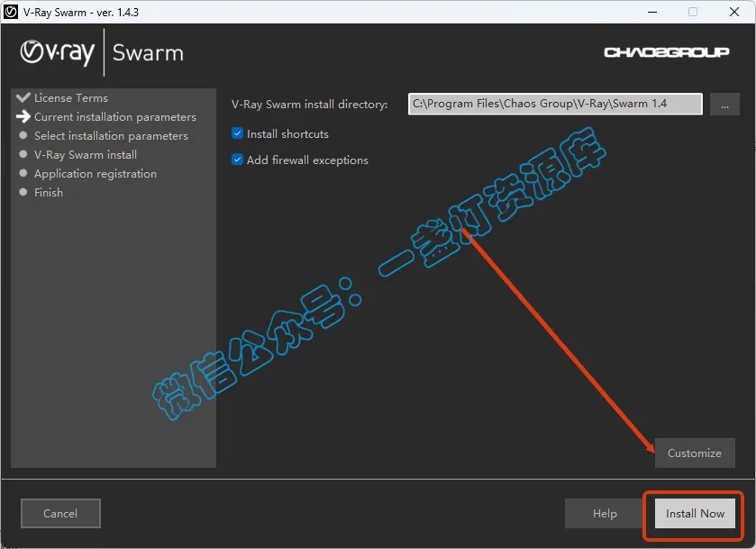Click the Install Now button
Image resolution: width=756 pixels, height=549 pixels.
695,513
